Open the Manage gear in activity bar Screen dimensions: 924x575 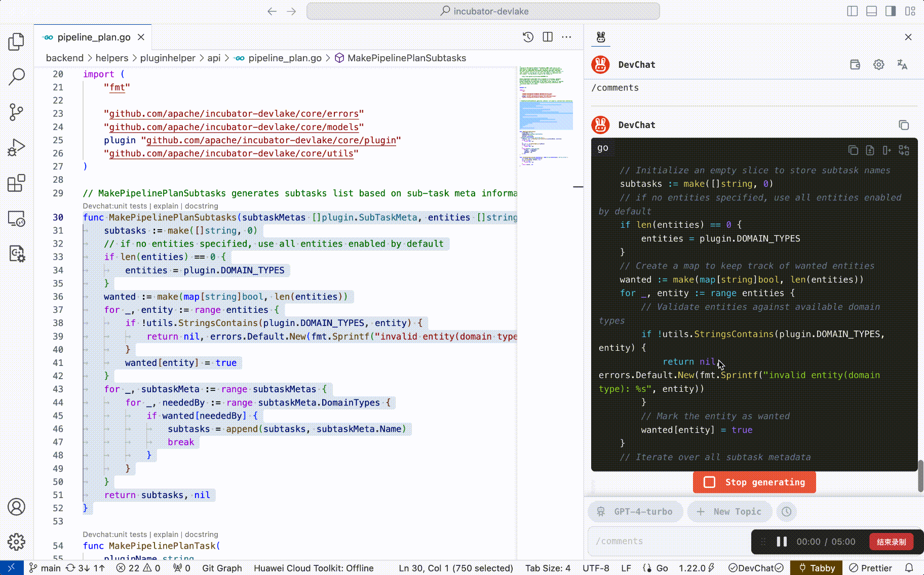(16, 542)
